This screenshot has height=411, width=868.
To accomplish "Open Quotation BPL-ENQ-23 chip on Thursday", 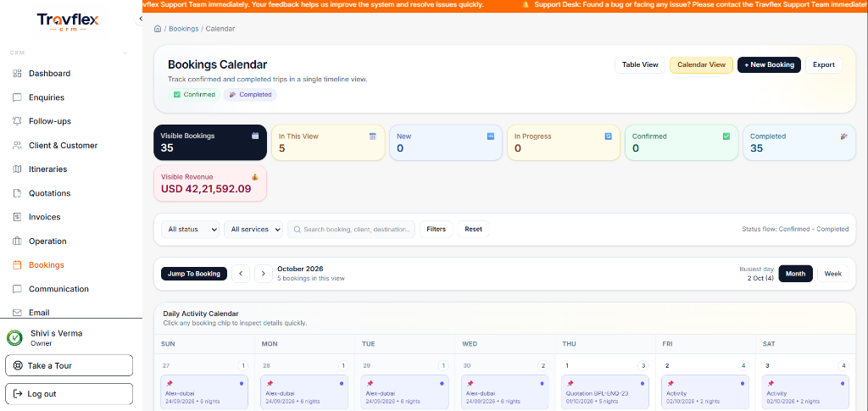I will 605,392.
